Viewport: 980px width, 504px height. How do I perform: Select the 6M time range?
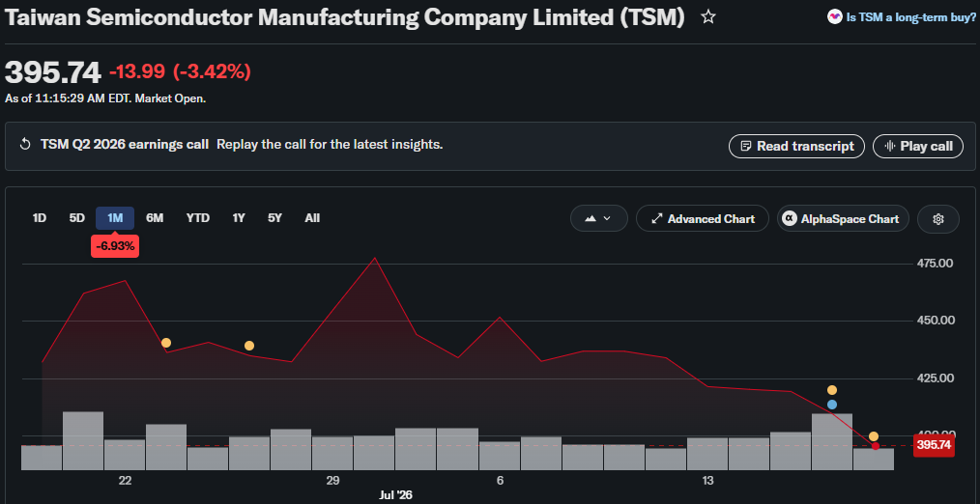(x=155, y=218)
